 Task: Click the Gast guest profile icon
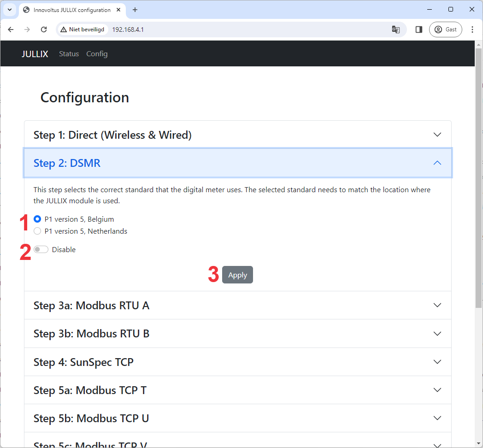(x=445, y=29)
